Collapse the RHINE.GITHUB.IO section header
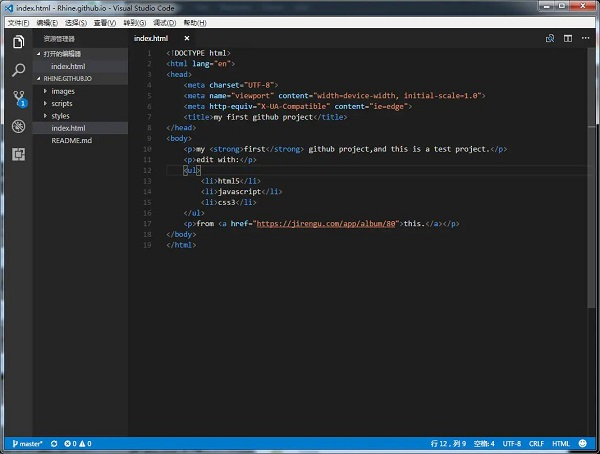Viewport: 600px width, 454px height. [66, 78]
